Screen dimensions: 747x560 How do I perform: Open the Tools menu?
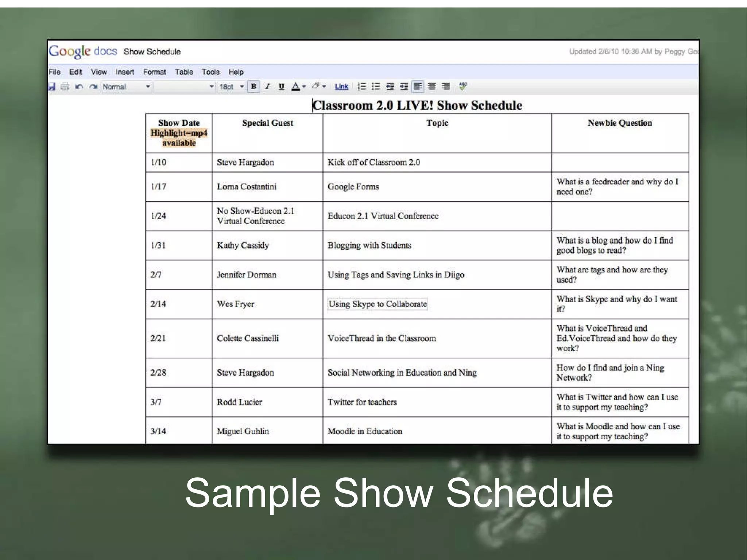211,72
